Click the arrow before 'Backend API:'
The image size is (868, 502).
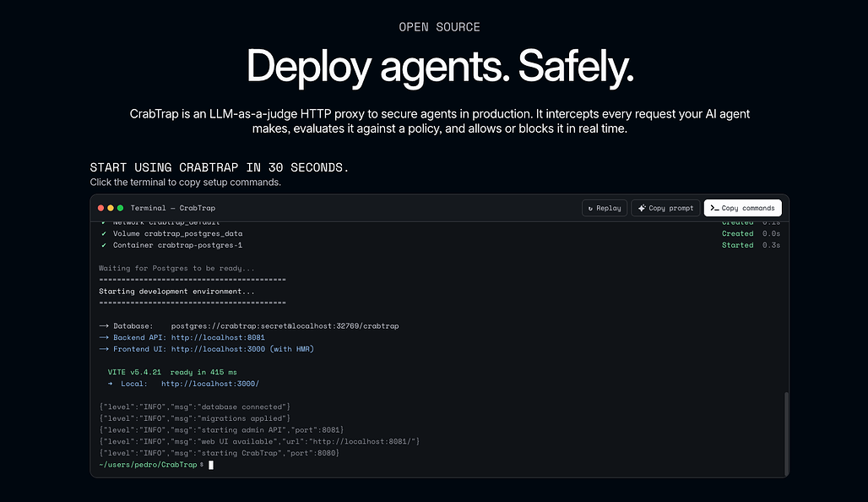coord(104,337)
